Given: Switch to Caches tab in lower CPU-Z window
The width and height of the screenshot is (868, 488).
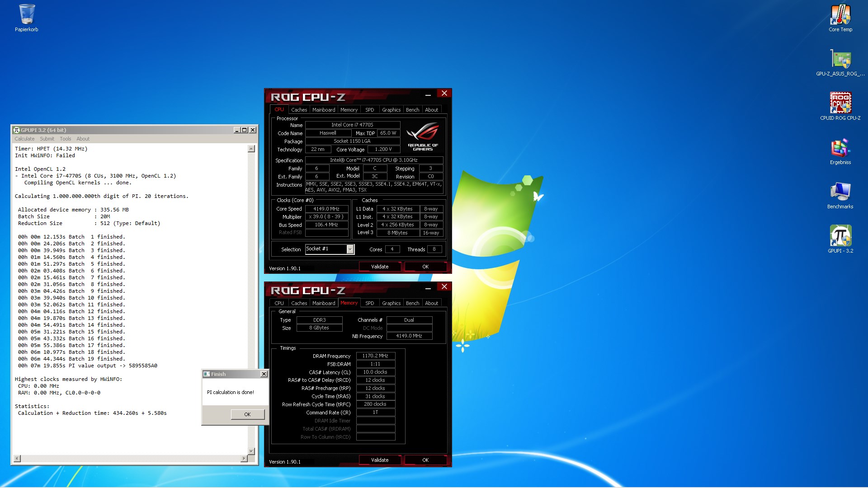Looking at the screenshot, I should 299,303.
